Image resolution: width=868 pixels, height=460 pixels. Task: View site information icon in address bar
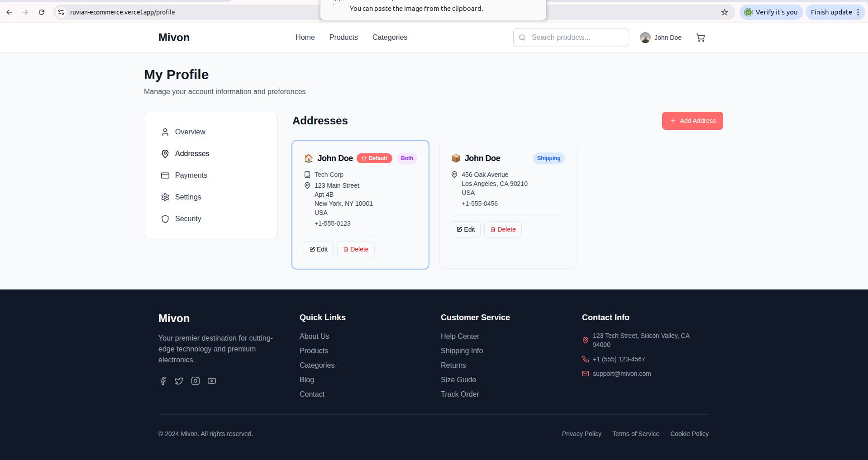coord(61,12)
